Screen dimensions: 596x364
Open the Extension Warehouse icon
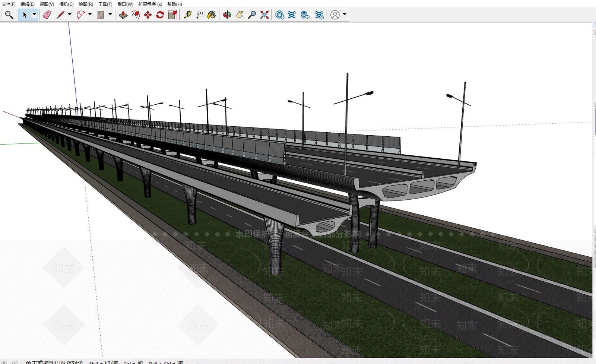point(292,15)
